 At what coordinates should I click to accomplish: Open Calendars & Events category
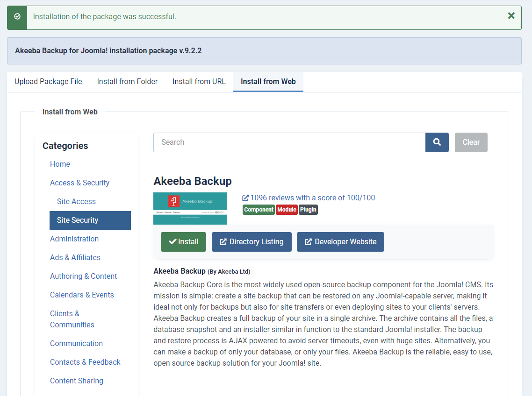pos(82,295)
